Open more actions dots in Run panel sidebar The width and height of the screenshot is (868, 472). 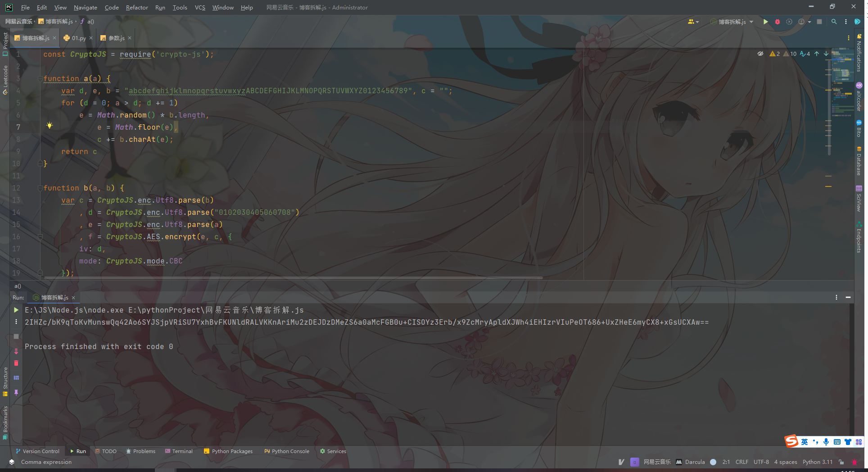[16, 322]
